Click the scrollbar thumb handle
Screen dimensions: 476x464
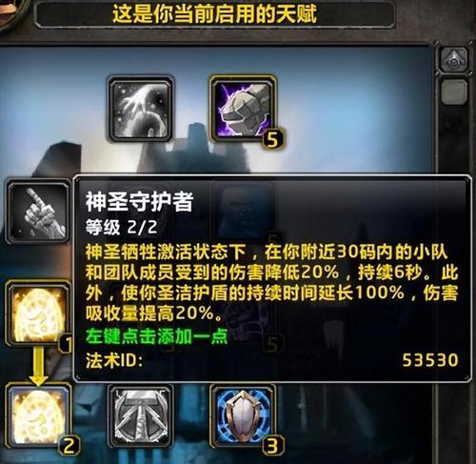pos(454,91)
